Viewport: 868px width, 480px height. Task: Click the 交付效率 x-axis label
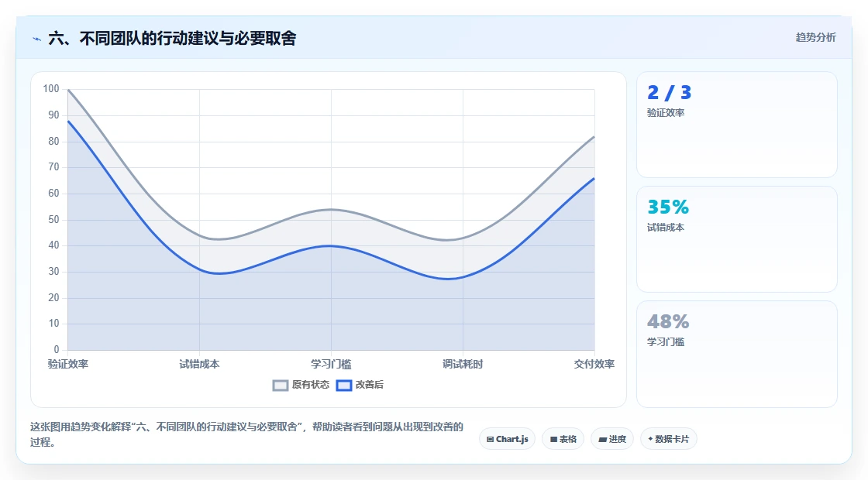pos(594,365)
